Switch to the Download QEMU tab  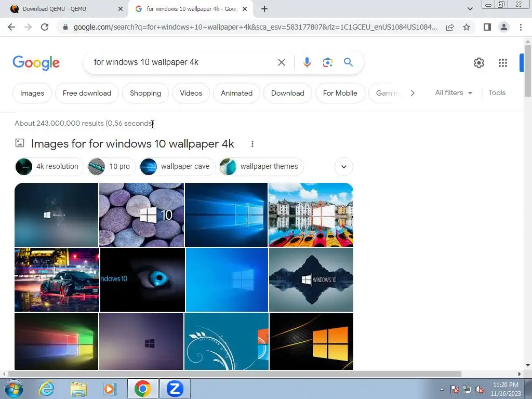pos(64,9)
